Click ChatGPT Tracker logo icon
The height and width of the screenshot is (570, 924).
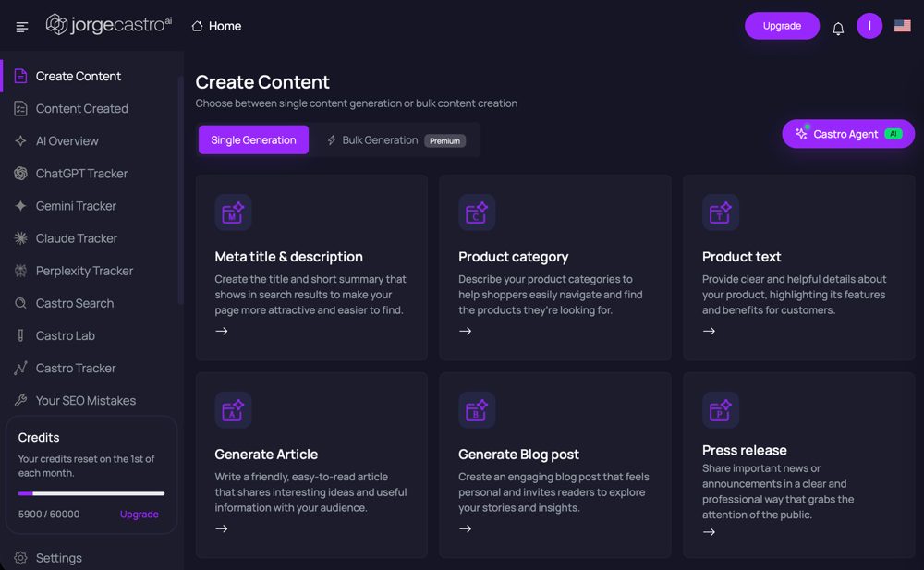click(x=20, y=174)
